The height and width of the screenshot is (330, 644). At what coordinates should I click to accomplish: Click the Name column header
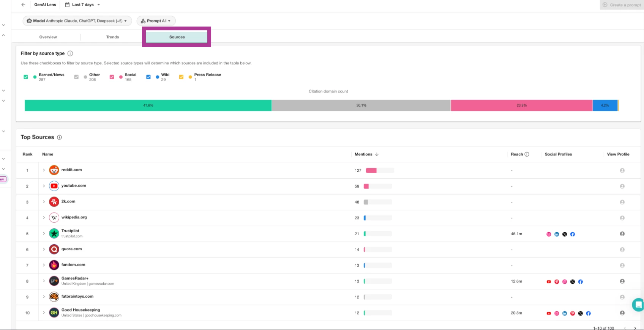pos(48,154)
